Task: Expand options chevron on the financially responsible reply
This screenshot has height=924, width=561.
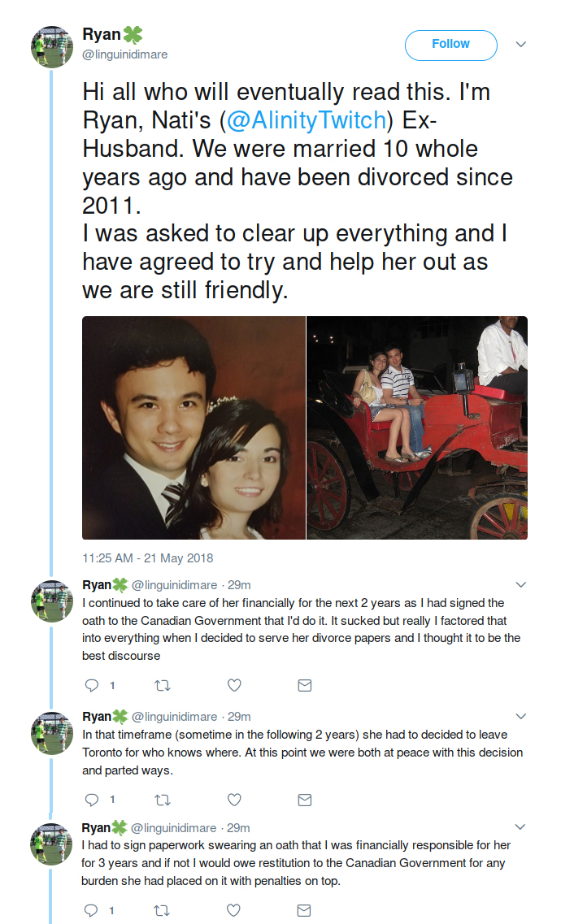Action: [520, 826]
